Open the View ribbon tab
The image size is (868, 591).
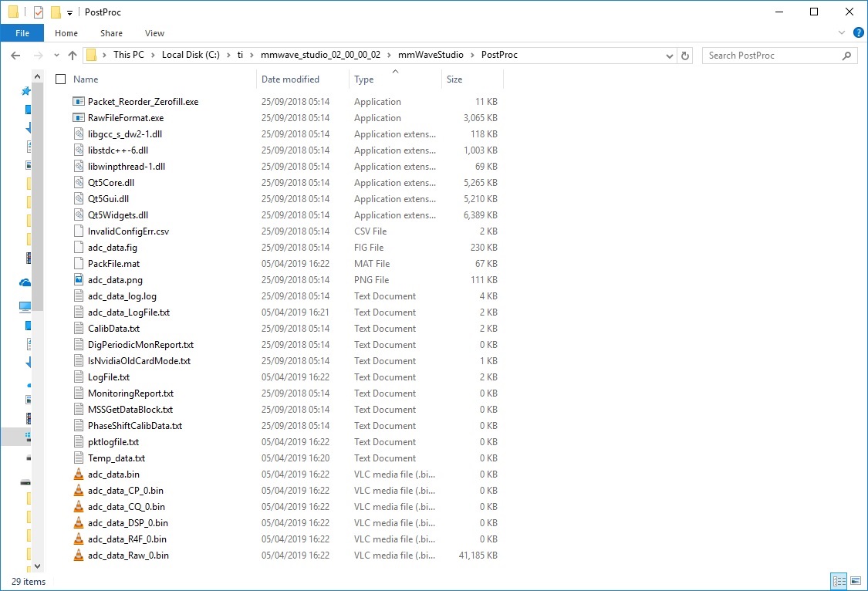click(x=154, y=33)
